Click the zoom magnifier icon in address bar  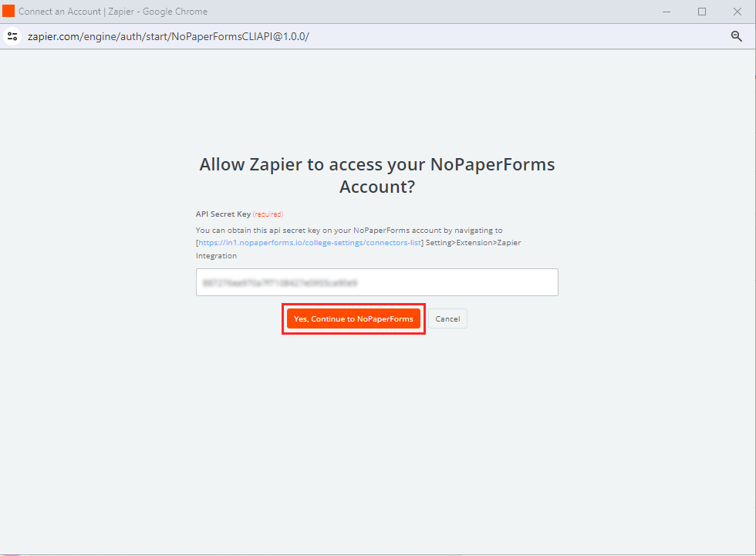[736, 36]
